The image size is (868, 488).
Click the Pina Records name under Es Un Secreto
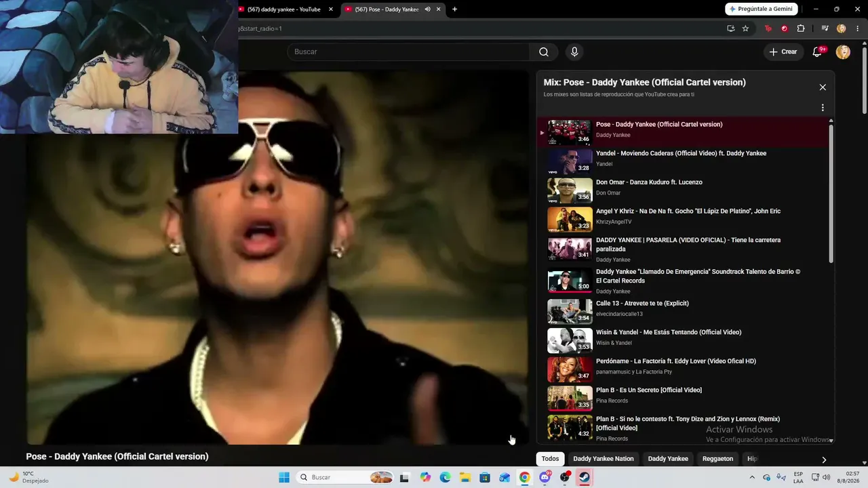click(x=612, y=401)
